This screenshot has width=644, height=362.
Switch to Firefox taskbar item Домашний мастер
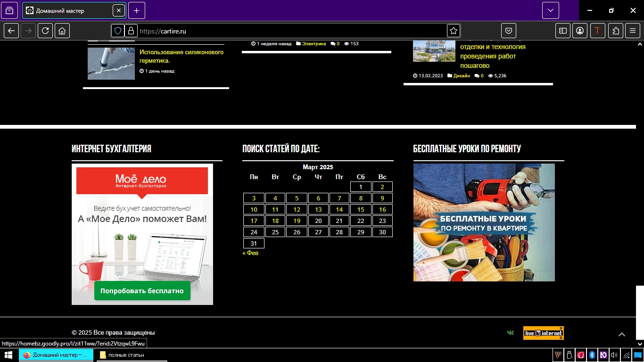coord(57,355)
